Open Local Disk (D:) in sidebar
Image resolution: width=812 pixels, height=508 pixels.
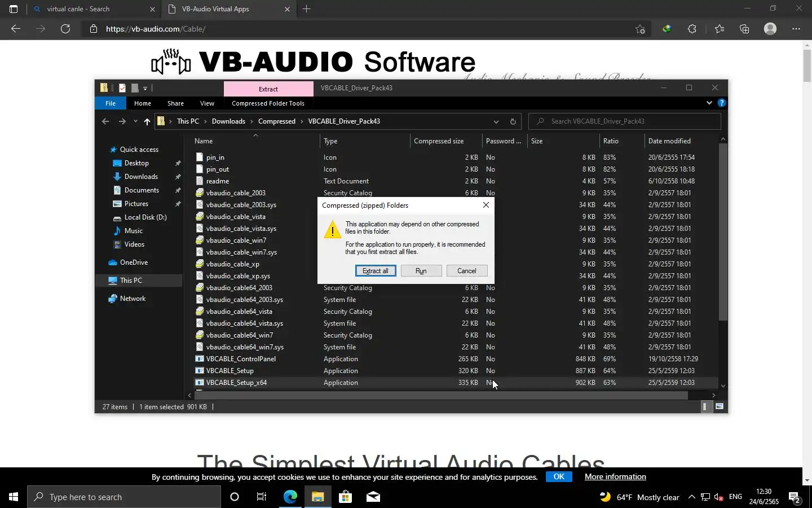tap(145, 217)
